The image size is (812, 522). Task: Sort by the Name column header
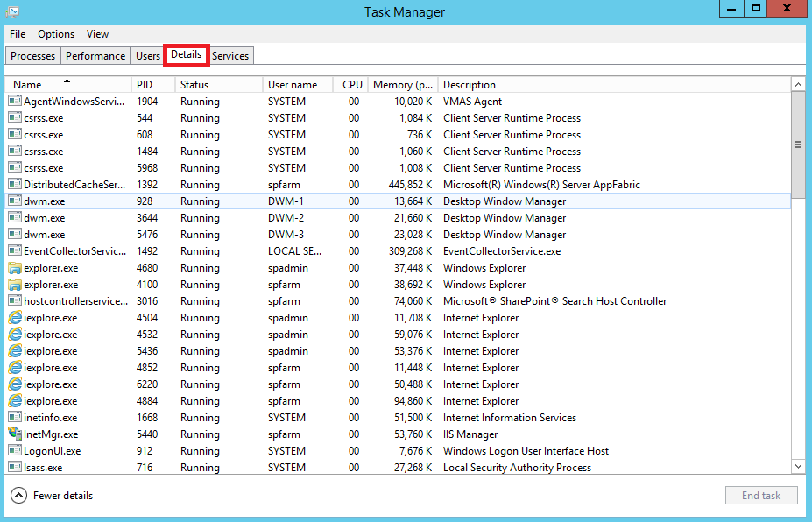coord(68,84)
